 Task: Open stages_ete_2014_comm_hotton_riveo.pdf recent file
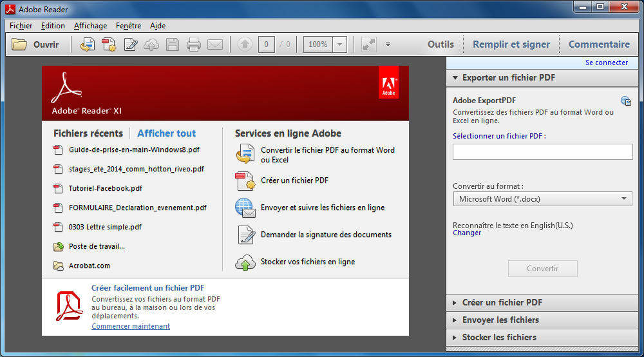[137, 169]
